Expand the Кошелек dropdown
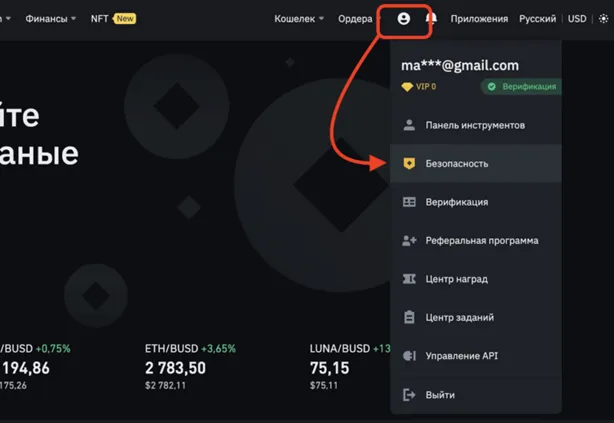Viewport: 614px width, 423px height. (299, 18)
